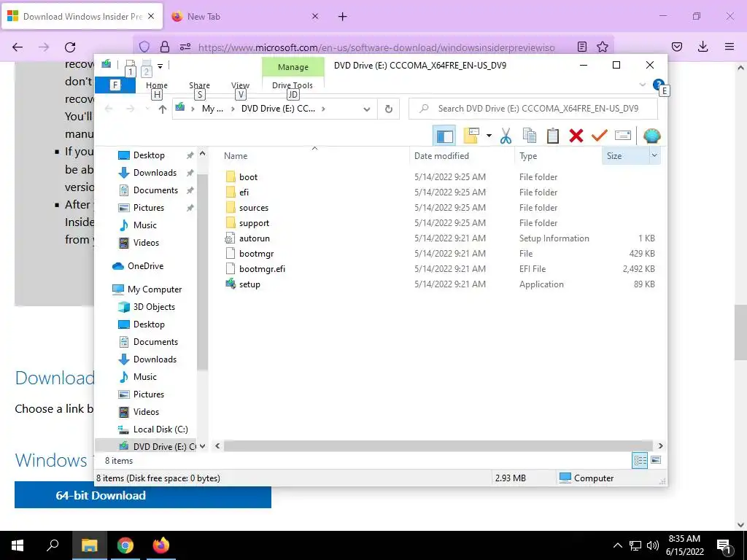Switch to Details view layout button

coord(640,461)
